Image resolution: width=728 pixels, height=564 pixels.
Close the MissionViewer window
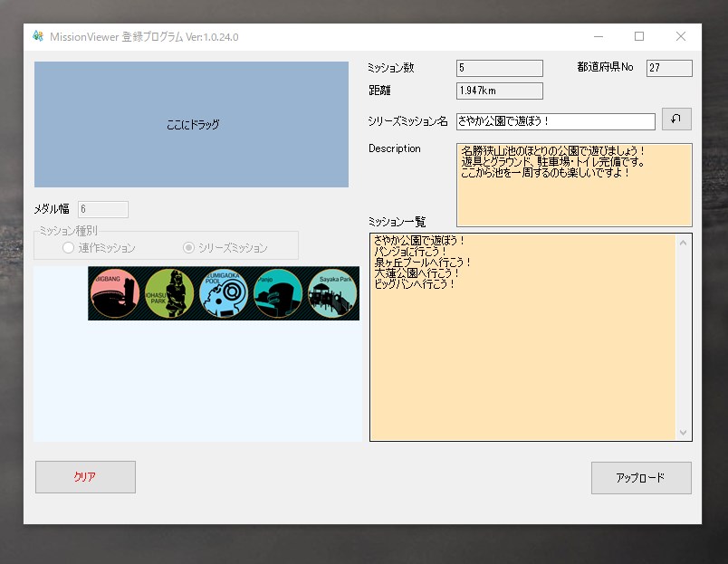[x=681, y=37]
